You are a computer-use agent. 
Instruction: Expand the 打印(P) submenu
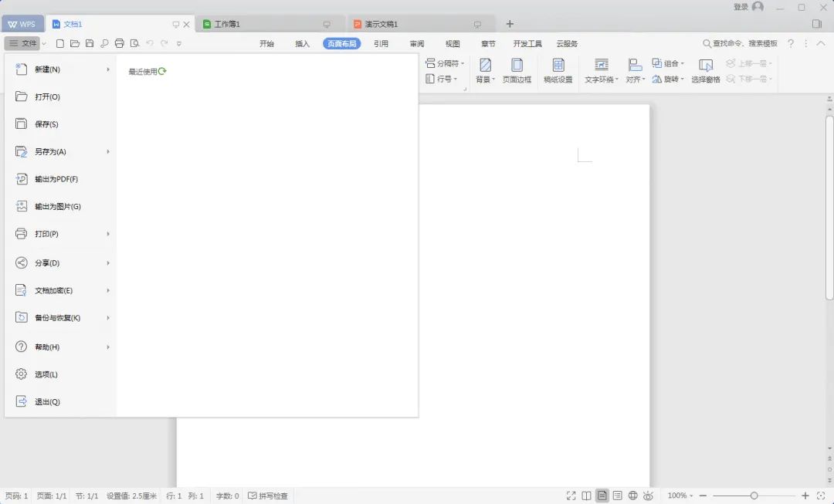click(x=108, y=234)
